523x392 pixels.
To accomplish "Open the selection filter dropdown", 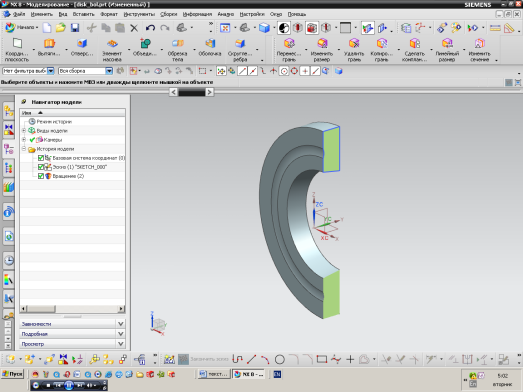I will 51,71.
